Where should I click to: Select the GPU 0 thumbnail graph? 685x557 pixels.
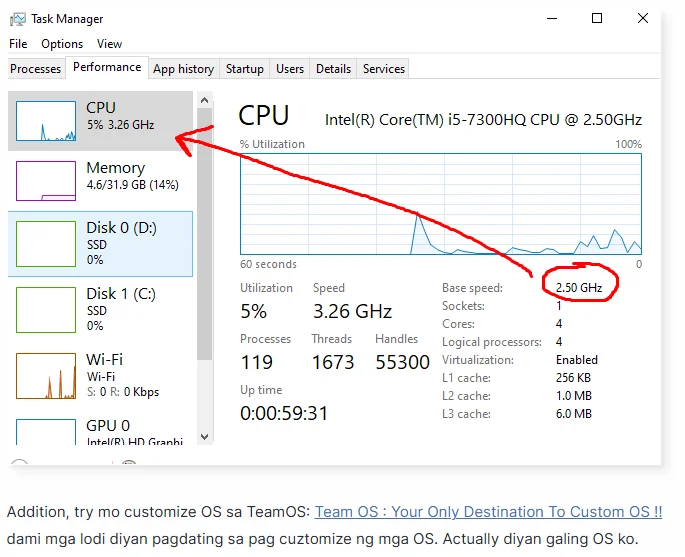click(x=46, y=432)
